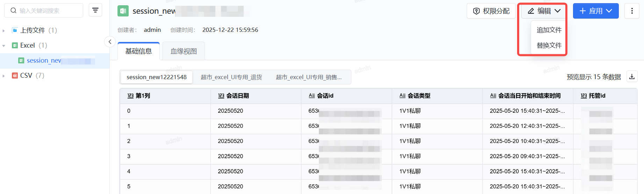Viewport: 644px width, 194px height.
Task: Switch to the 血缘视图 tab
Action: (x=184, y=51)
